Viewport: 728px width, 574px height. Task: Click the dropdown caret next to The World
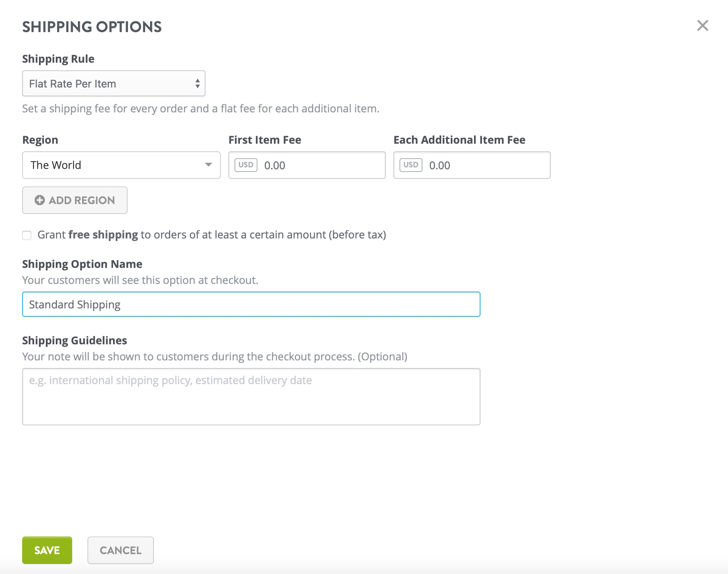pos(208,165)
